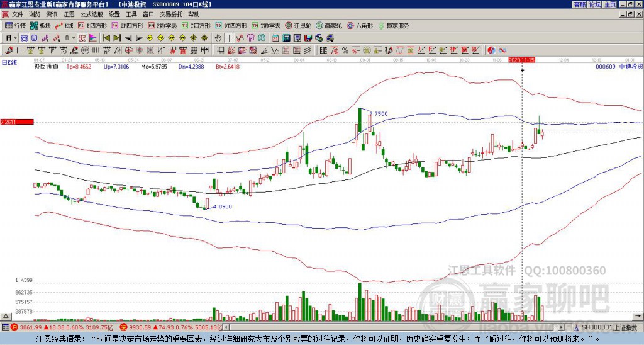The width and height of the screenshot is (644, 345).
Task: Jump to first bar with green skip-back icon
Action: tap(106, 38)
